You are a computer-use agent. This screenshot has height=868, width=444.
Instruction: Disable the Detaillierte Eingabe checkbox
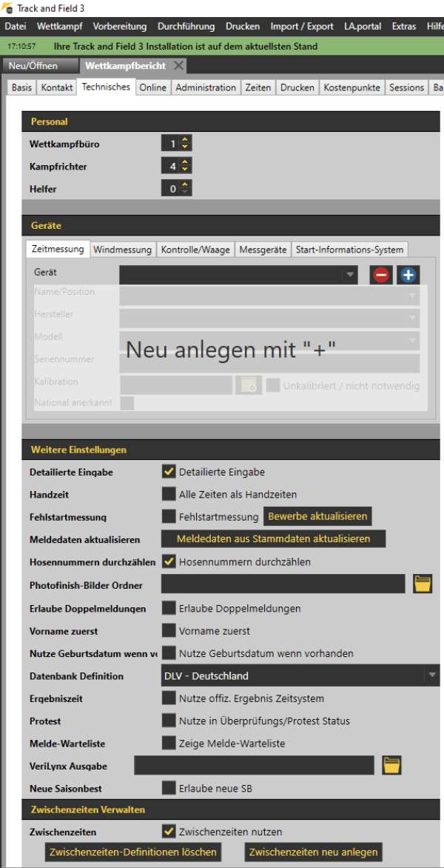(x=169, y=471)
